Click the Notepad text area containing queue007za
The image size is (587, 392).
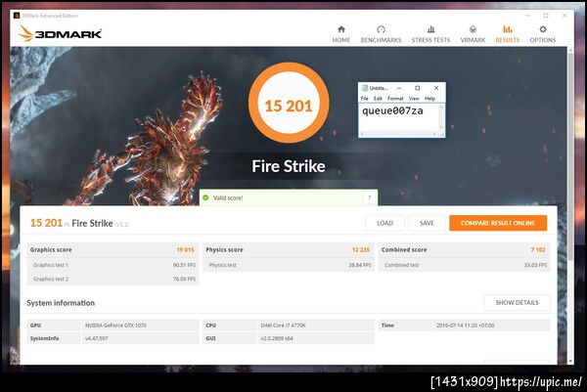click(398, 117)
